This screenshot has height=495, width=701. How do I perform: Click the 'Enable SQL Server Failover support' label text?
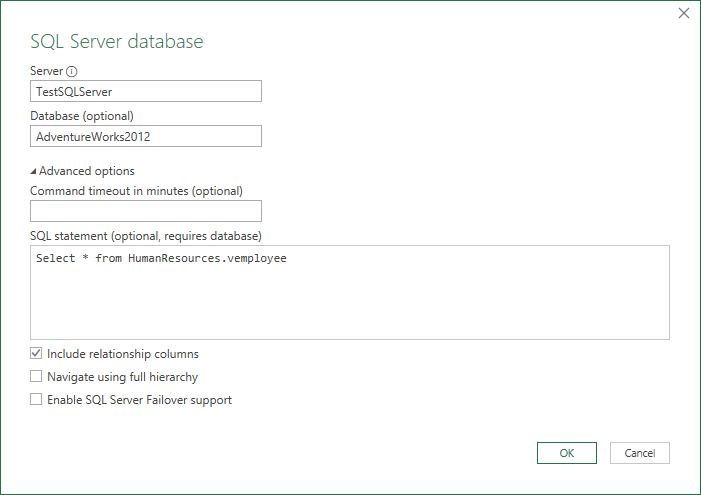pos(139,400)
